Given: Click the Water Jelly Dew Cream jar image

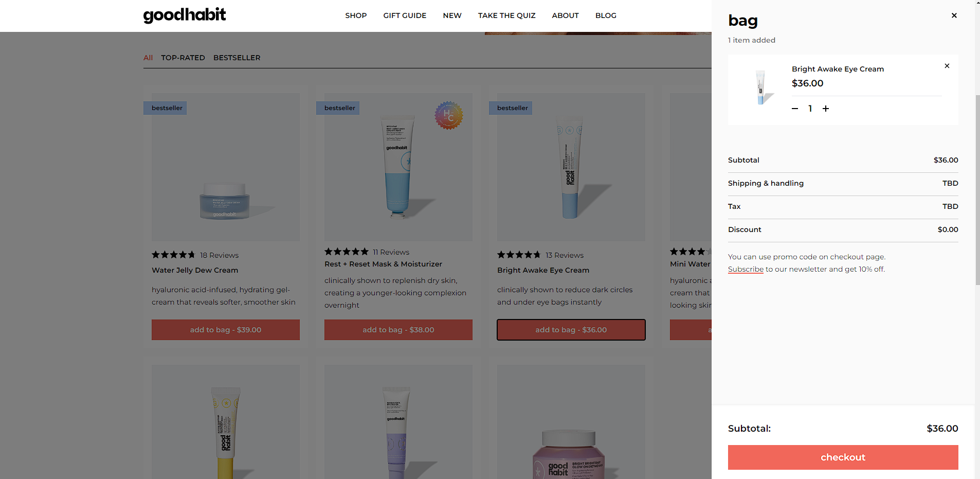Looking at the screenshot, I should coord(225,167).
